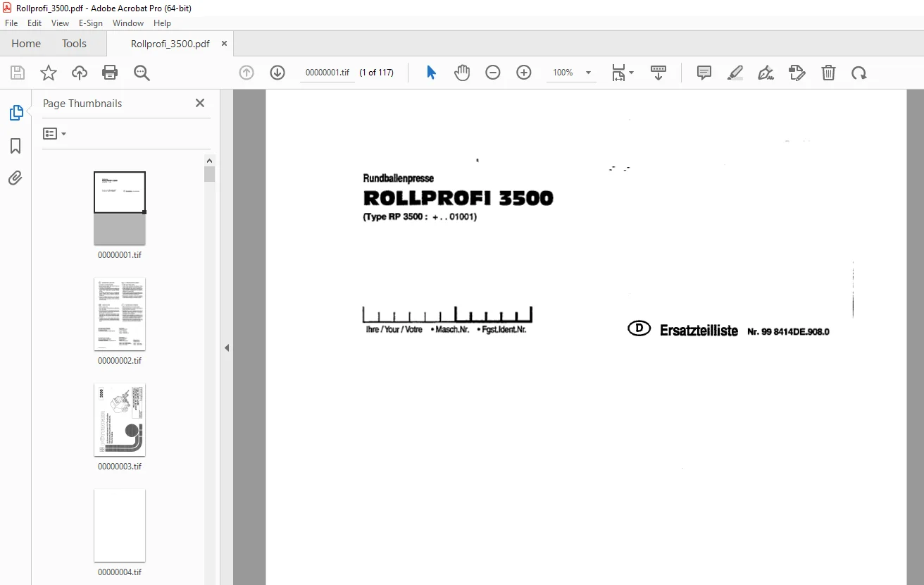Click the Stamp tool icon
Viewport: 924px width, 585px height.
click(797, 73)
